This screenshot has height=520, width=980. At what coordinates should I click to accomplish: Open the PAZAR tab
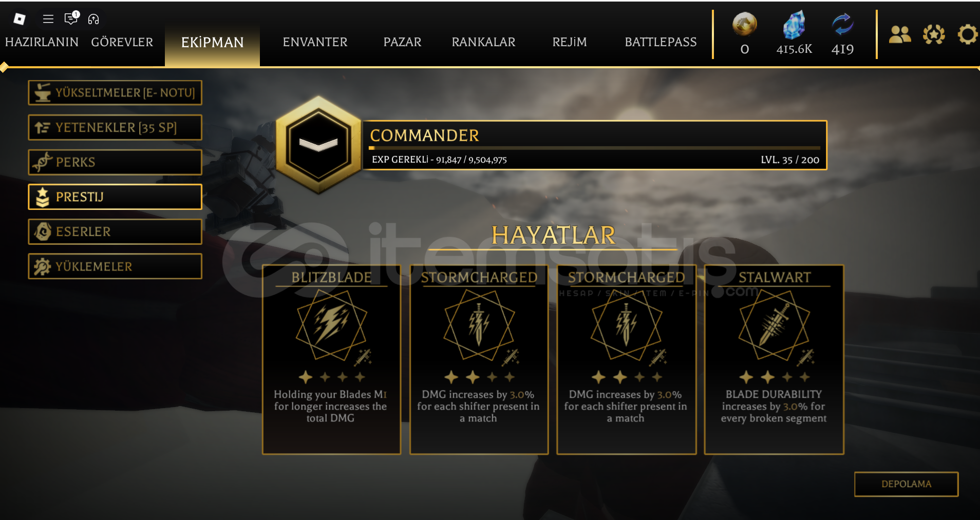click(x=402, y=42)
